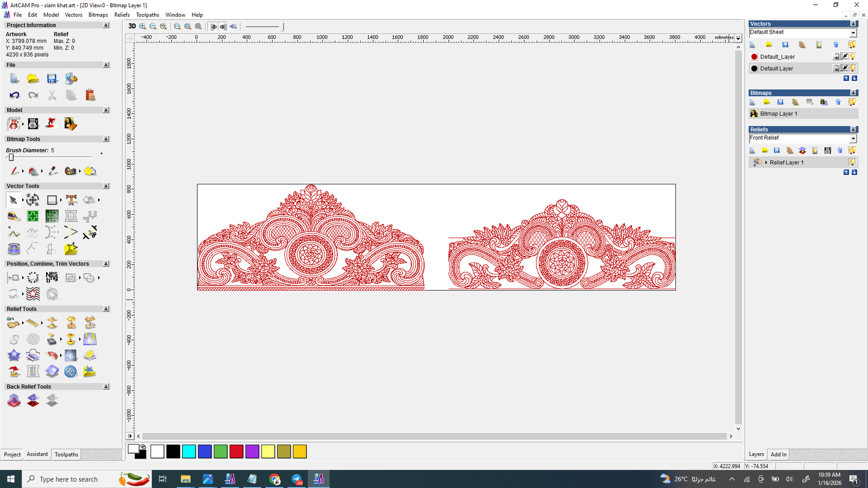This screenshot has height=488, width=868.
Task: Open the Nesting tool
Action: [52, 278]
